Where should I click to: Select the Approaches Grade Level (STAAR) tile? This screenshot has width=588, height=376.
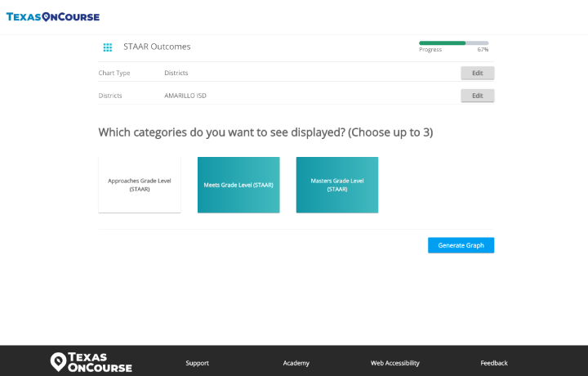140,185
